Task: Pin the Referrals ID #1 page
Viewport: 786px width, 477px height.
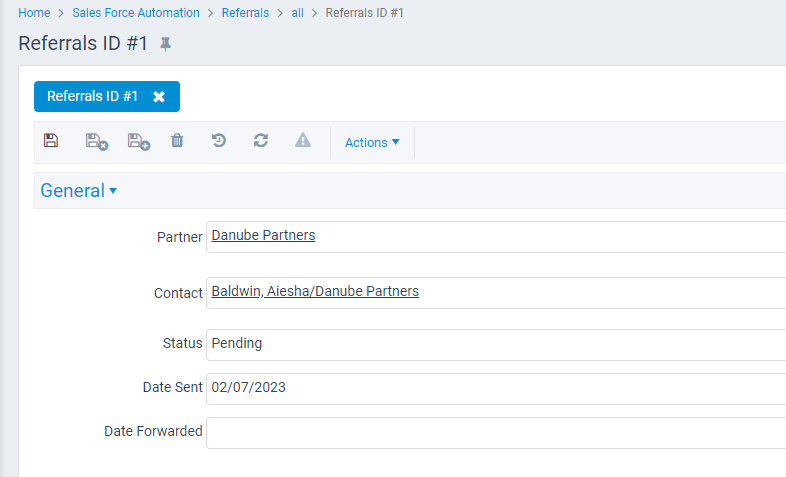Action: 166,44
